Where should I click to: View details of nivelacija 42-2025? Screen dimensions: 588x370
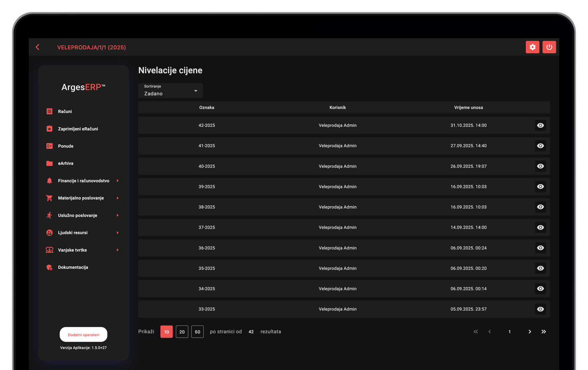(541, 125)
